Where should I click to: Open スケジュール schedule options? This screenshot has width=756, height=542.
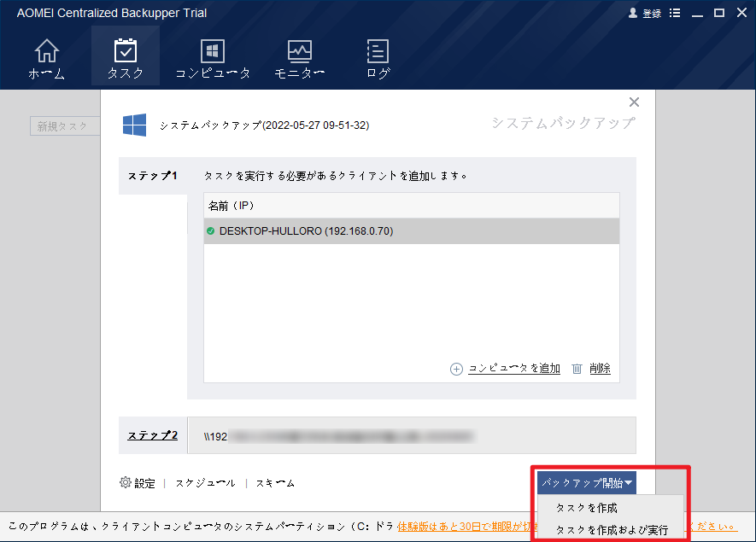205,483
